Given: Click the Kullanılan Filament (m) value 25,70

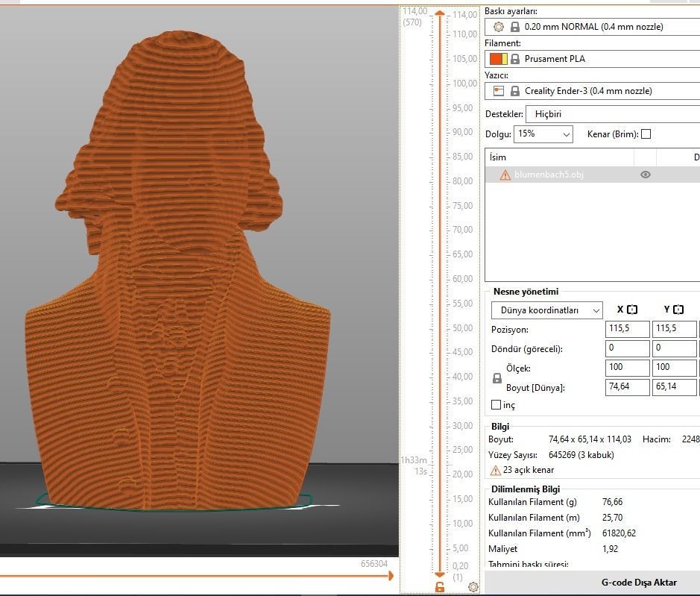Looking at the screenshot, I should [612, 518].
